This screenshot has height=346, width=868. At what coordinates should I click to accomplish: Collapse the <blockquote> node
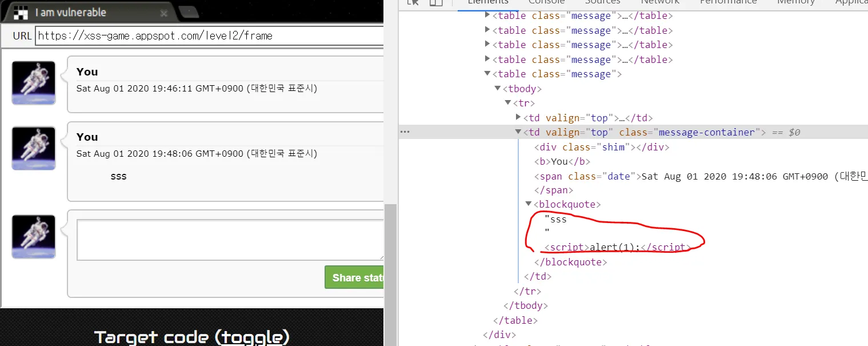click(529, 204)
